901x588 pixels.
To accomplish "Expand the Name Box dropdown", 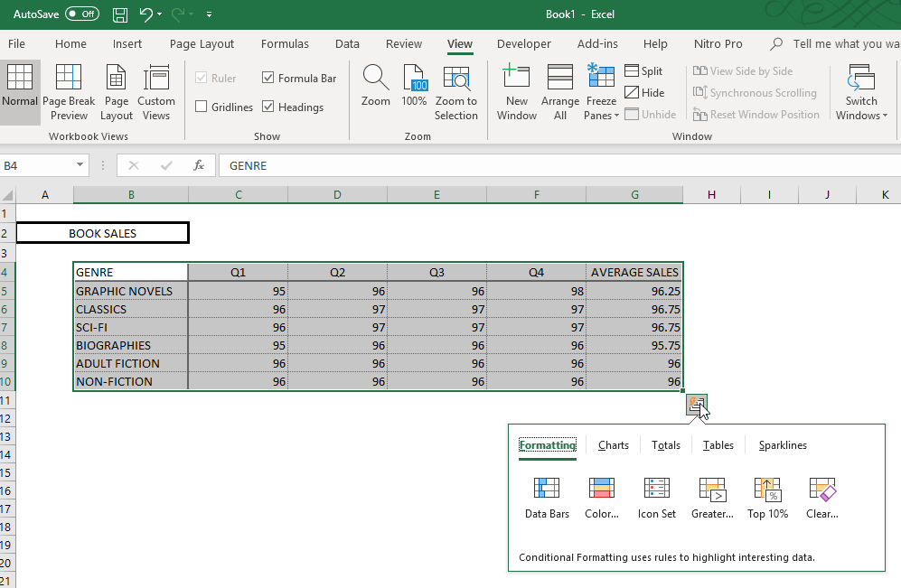I will coord(80,165).
